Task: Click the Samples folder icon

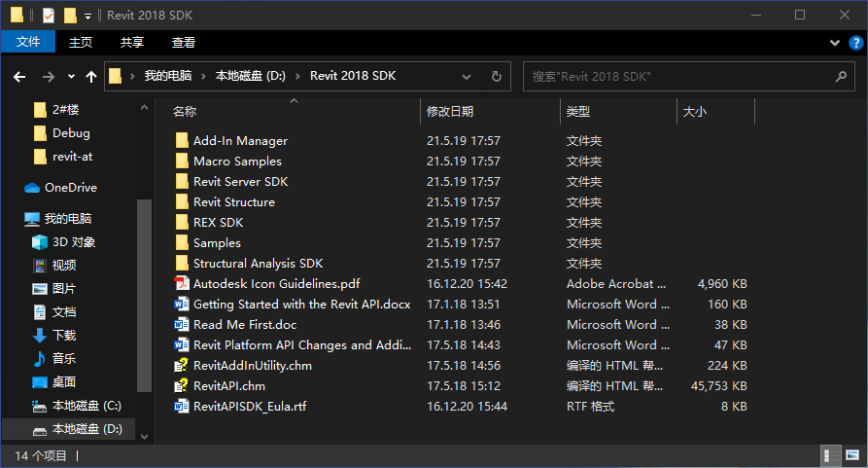Action: (182, 242)
